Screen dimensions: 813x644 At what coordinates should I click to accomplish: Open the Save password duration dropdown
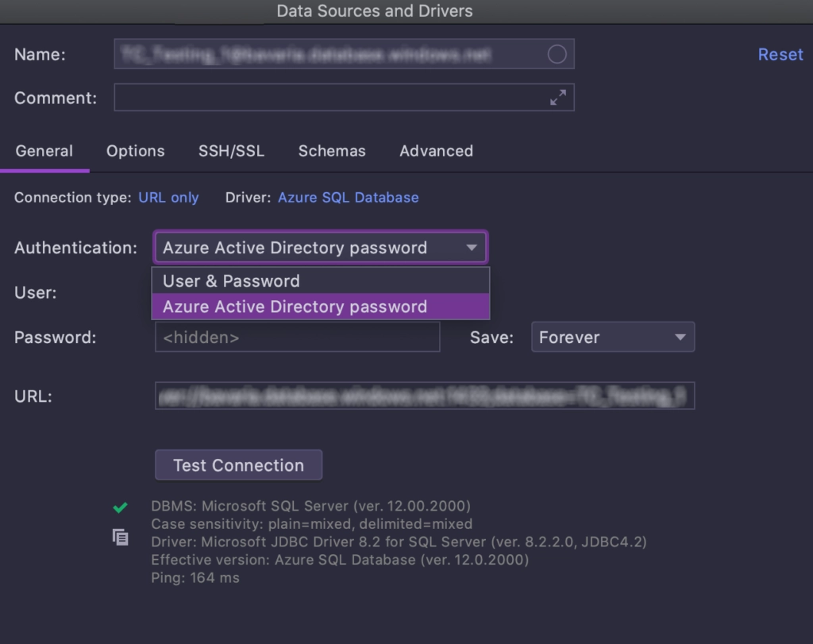[613, 337]
